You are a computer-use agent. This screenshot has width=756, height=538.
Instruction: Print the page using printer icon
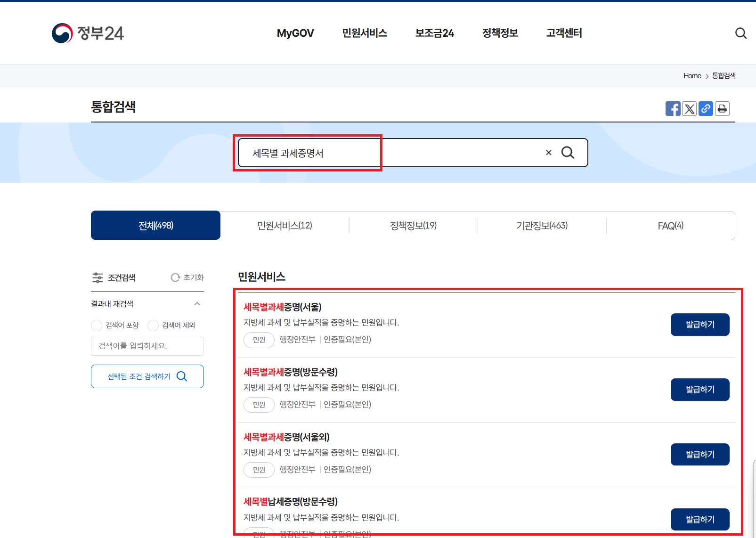coord(722,108)
